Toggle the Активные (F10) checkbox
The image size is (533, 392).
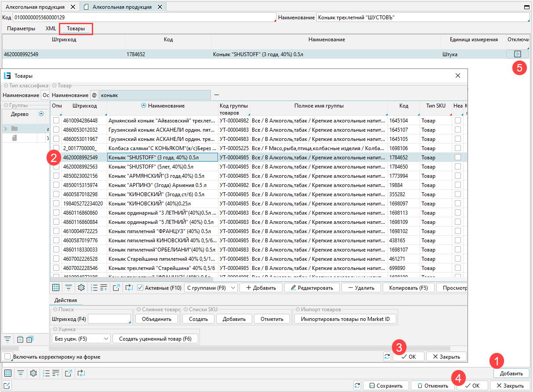140,288
